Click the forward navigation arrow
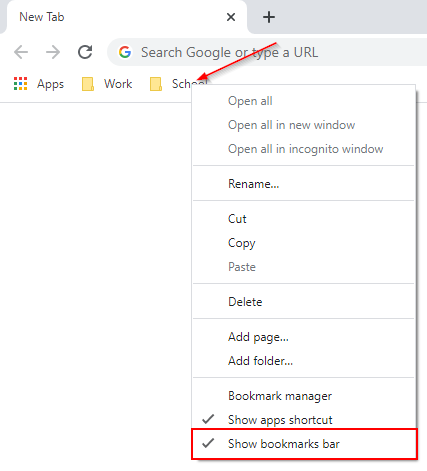The height and width of the screenshot is (471, 427). coord(53,52)
